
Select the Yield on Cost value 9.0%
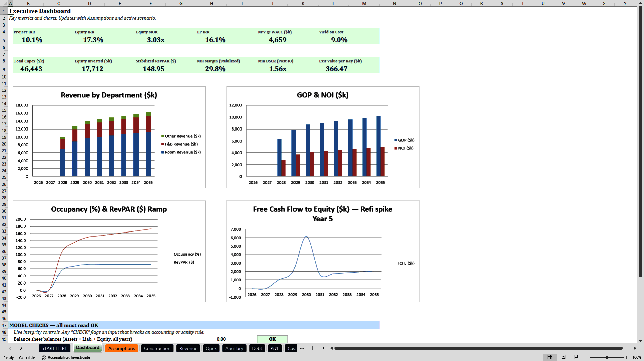click(x=339, y=40)
